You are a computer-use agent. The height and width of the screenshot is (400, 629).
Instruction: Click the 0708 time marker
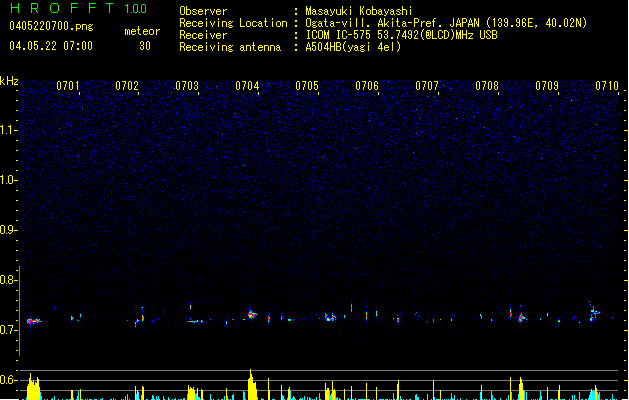[x=487, y=86]
